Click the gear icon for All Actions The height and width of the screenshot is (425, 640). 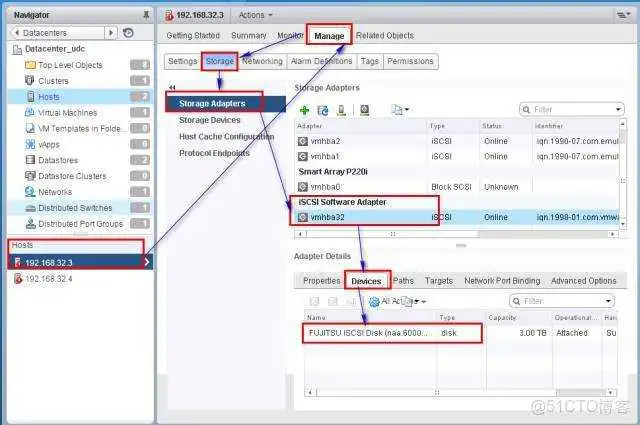(x=374, y=301)
